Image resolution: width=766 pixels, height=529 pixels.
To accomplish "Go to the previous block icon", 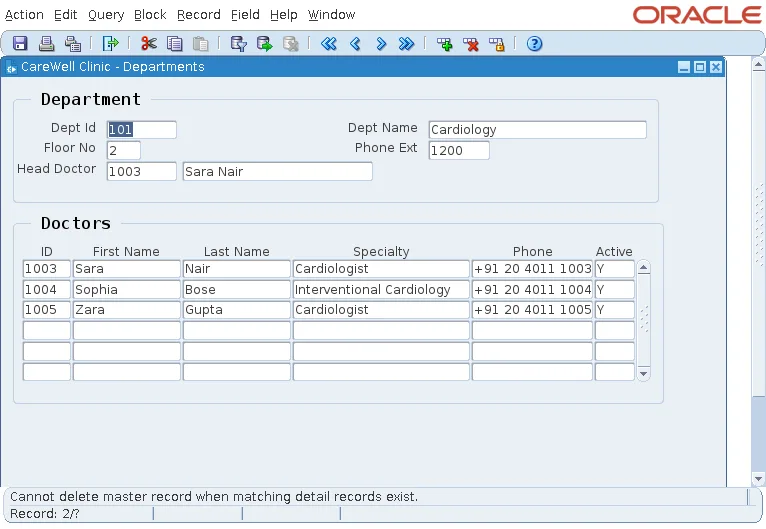I will point(329,43).
